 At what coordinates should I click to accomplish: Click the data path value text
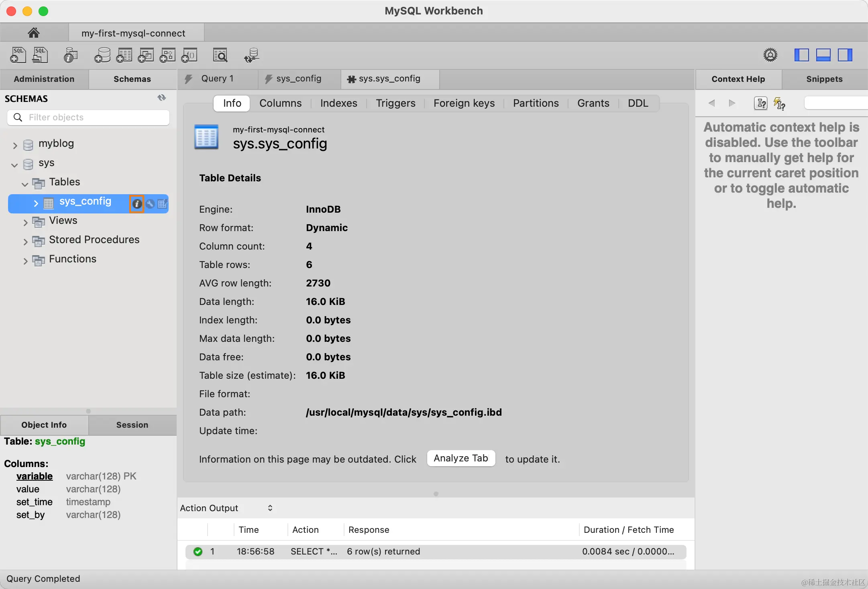click(404, 412)
